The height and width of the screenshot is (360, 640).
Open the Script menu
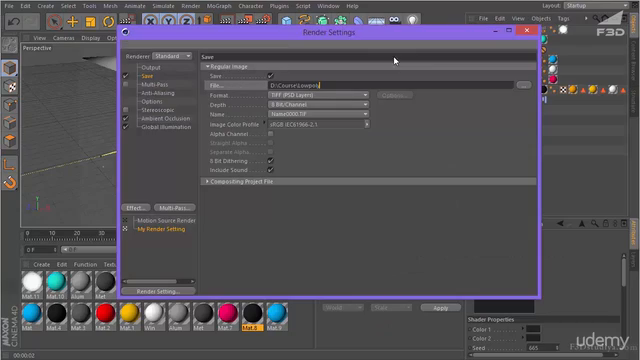tap(303, 6)
